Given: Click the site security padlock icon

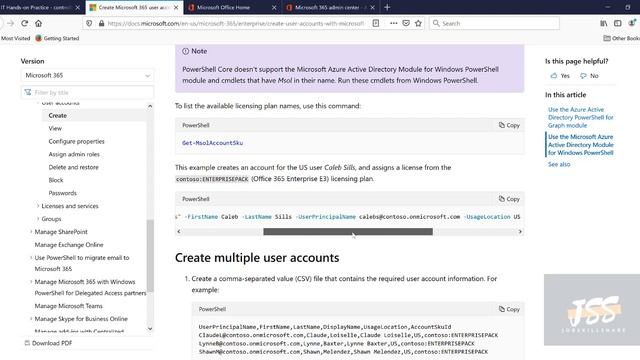Looking at the screenshot, I should pyautogui.click(x=101, y=23).
